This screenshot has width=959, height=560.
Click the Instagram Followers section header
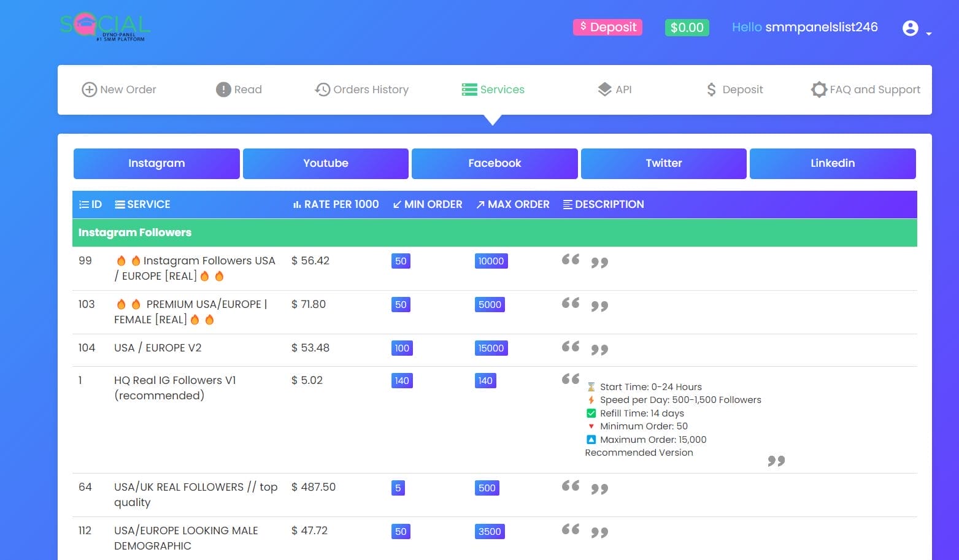pos(135,232)
